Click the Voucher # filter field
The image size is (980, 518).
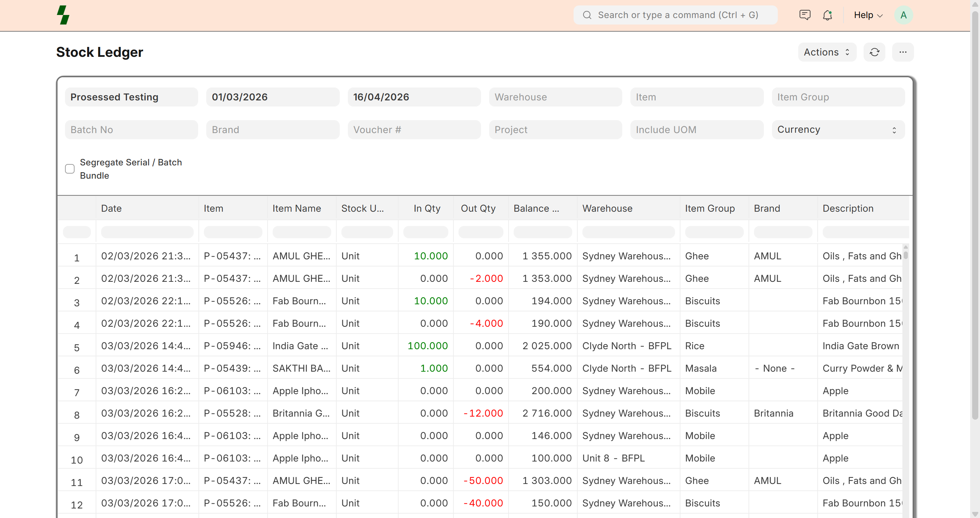[414, 130]
